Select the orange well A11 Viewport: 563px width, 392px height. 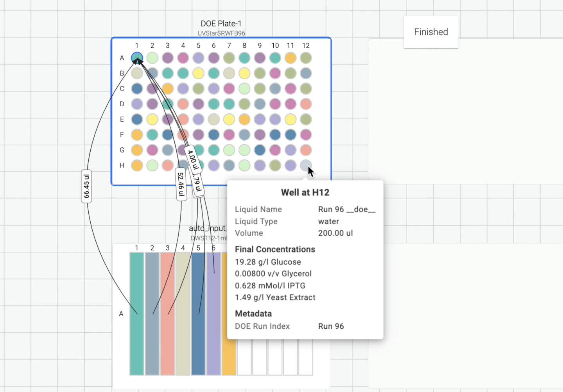290,58
